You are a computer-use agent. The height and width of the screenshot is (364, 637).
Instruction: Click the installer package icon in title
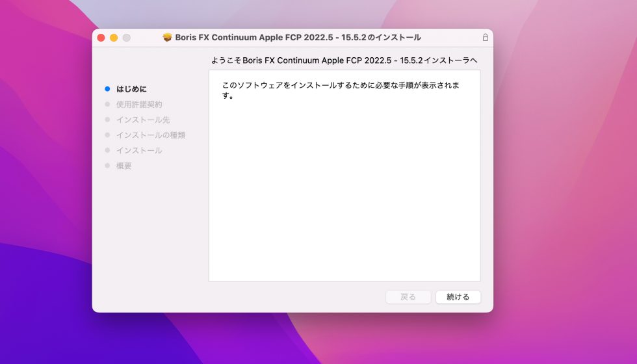pyautogui.click(x=167, y=38)
